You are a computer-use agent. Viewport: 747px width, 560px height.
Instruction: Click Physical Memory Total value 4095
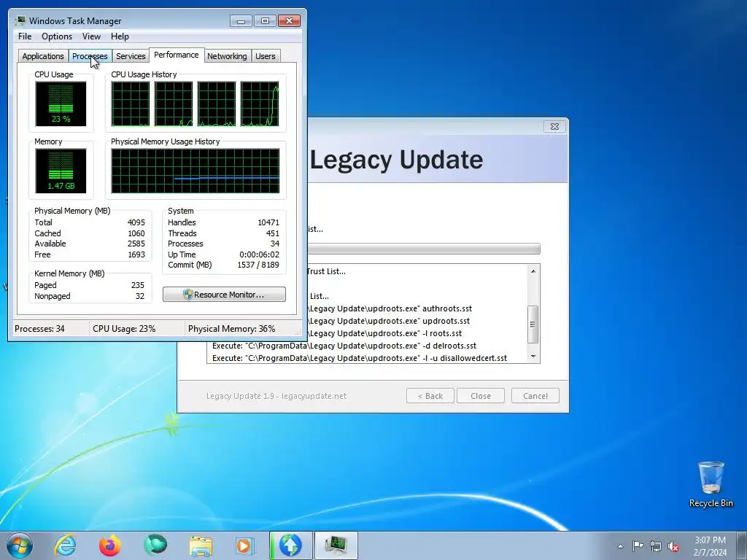(x=136, y=222)
